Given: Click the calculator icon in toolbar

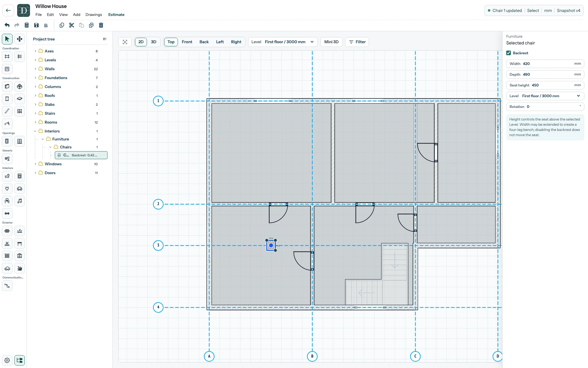Looking at the screenshot, I should 27,25.
